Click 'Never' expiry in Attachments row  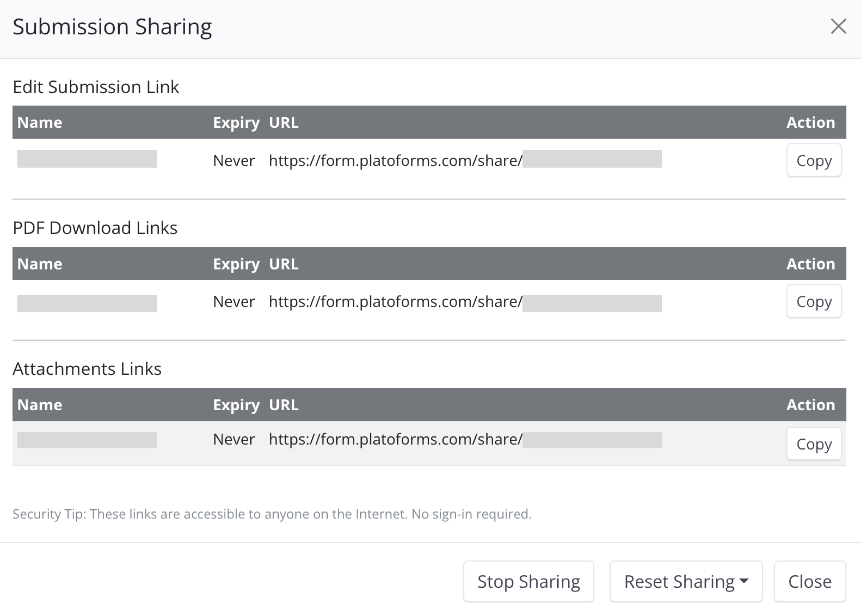(234, 439)
